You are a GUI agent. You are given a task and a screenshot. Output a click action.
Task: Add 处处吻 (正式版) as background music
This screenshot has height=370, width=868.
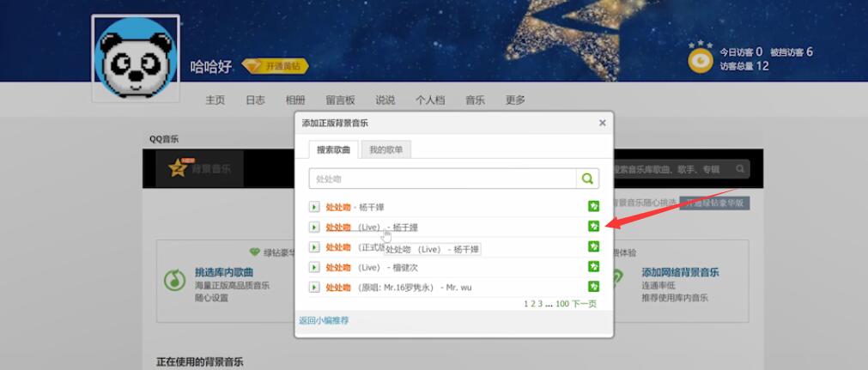593,246
